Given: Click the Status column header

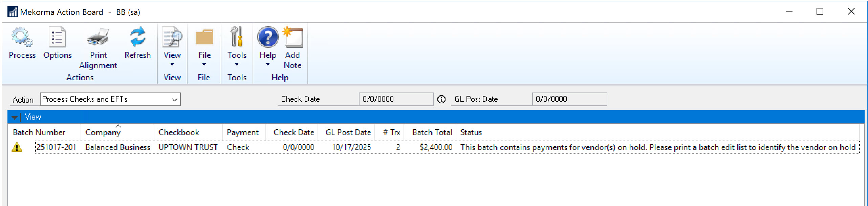Looking at the screenshot, I should [x=471, y=132].
